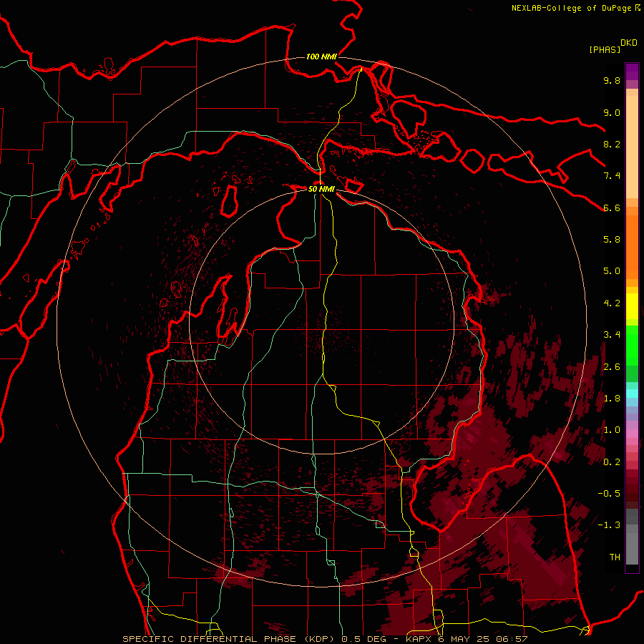This screenshot has width=644, height=644.
Task: Click the 6.6 value on the scale
Action: pos(612,208)
